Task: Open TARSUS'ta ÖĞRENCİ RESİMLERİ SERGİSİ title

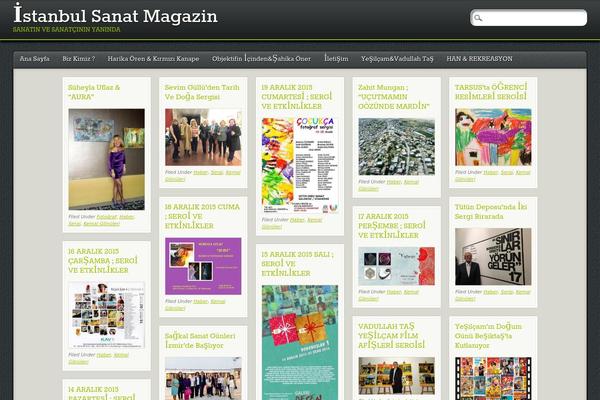Action: click(491, 92)
